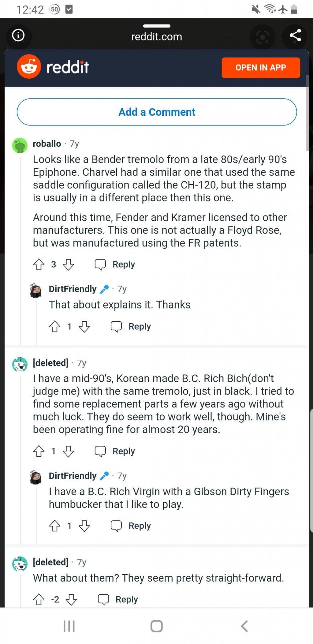Tap the share icon in browser bar
This screenshot has width=313, height=644.
coord(295,36)
